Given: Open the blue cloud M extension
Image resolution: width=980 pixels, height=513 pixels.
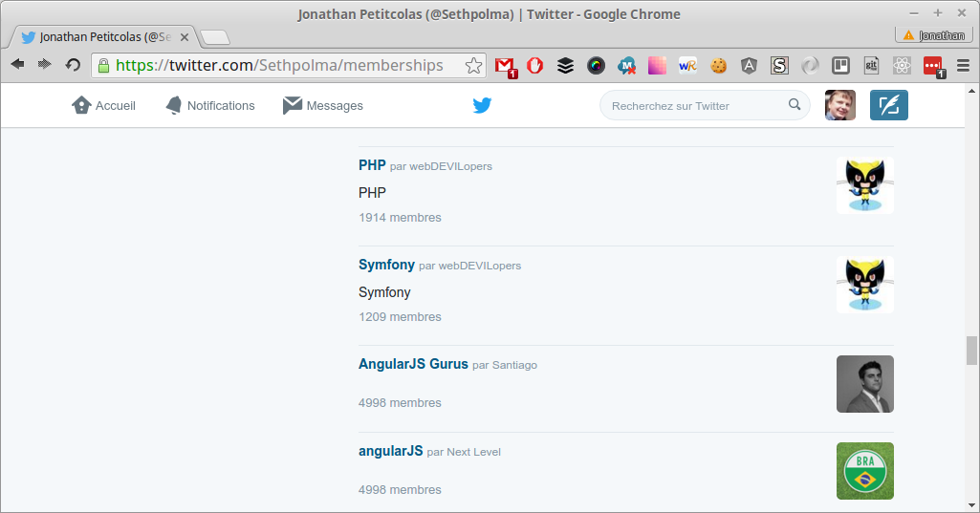Looking at the screenshot, I should [x=626, y=65].
